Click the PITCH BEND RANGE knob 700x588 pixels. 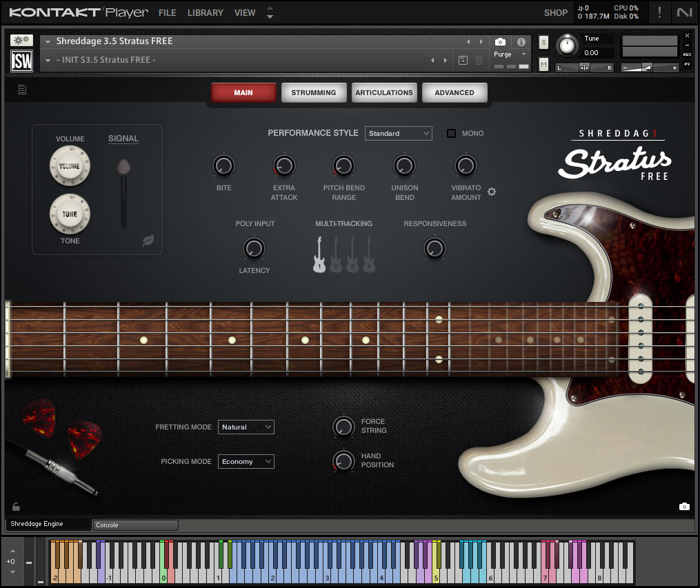pos(343,166)
